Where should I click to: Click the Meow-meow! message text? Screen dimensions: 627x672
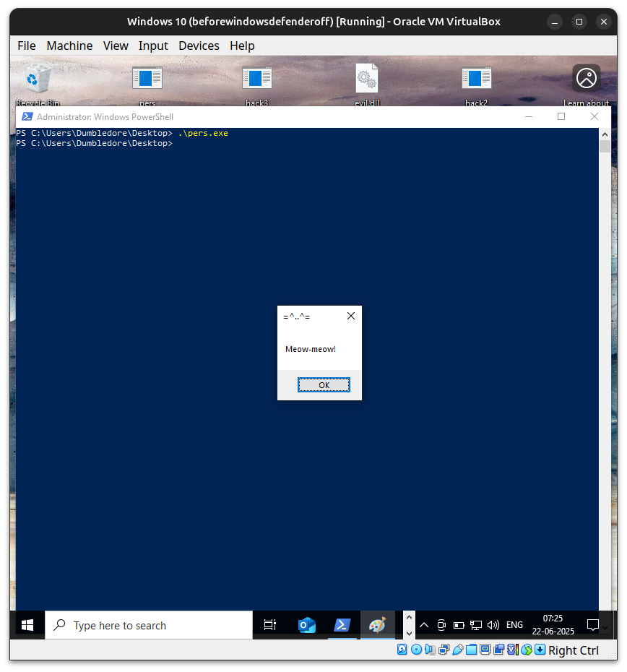pyautogui.click(x=311, y=349)
